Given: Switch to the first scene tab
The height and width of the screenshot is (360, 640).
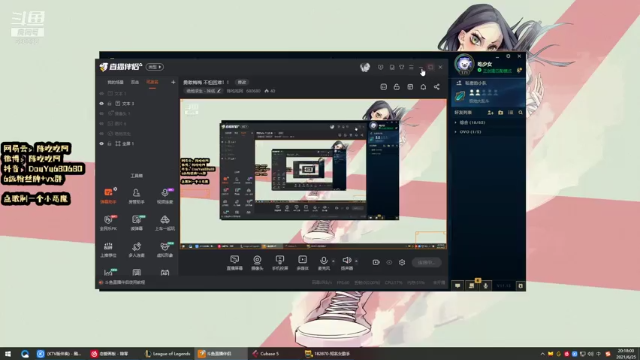Looking at the screenshot, I should point(116,82).
